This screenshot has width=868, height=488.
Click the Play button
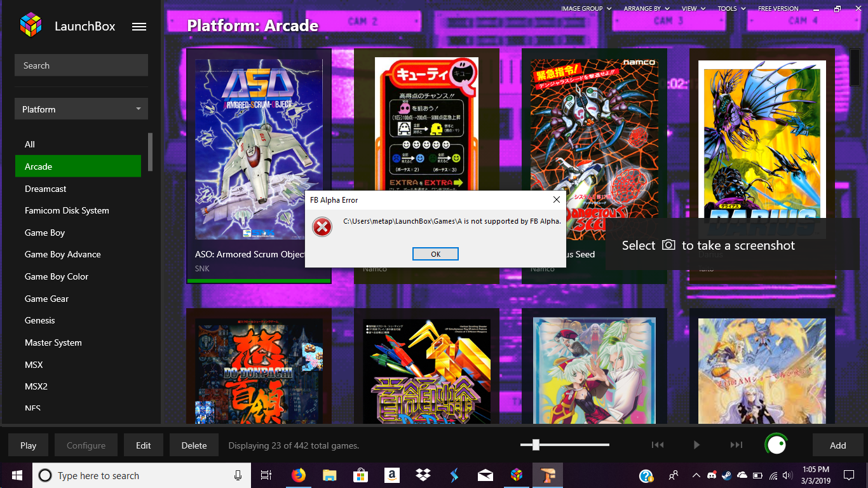pos(28,445)
